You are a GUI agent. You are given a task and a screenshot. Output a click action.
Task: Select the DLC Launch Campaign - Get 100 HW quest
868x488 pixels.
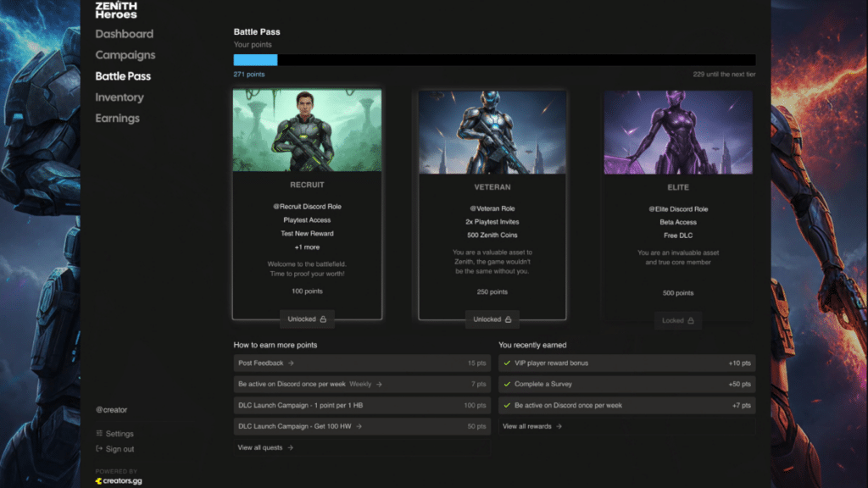pos(362,427)
